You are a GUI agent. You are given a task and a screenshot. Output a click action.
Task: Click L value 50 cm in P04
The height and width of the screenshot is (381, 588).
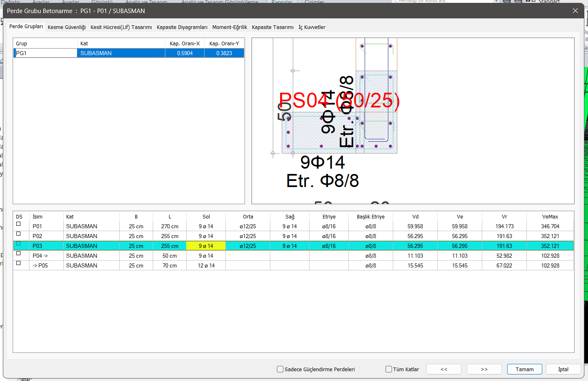pyautogui.click(x=170, y=256)
